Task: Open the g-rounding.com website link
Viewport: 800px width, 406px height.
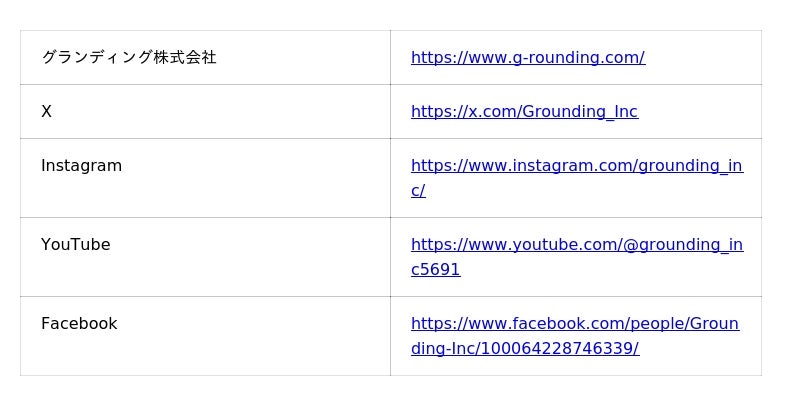Action: point(527,58)
